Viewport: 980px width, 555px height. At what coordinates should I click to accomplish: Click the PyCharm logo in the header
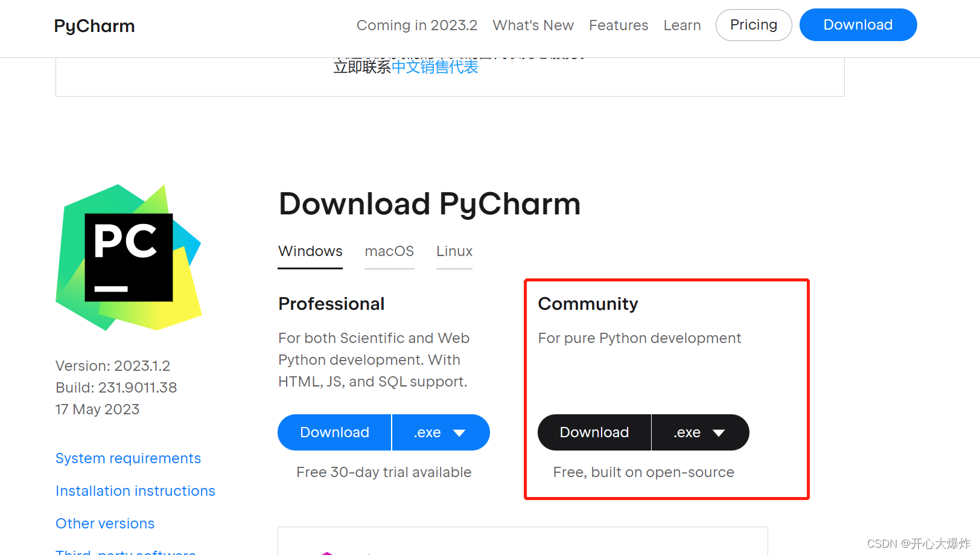click(x=94, y=25)
